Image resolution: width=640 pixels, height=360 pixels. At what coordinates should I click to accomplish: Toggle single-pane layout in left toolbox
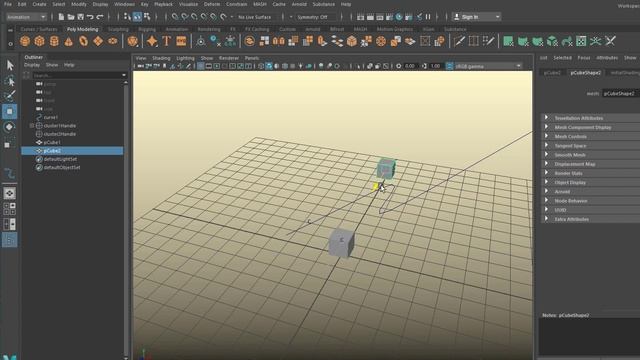(x=10, y=193)
